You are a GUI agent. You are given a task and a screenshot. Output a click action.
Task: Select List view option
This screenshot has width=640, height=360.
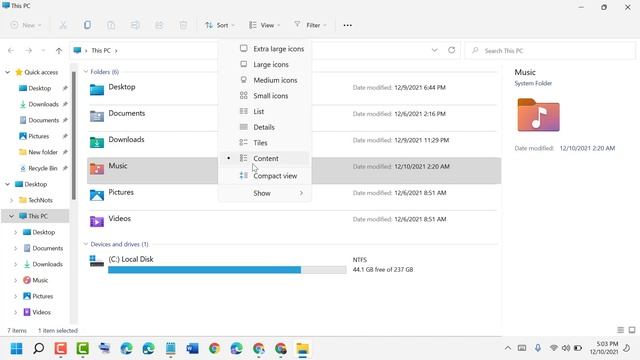tap(265, 111)
